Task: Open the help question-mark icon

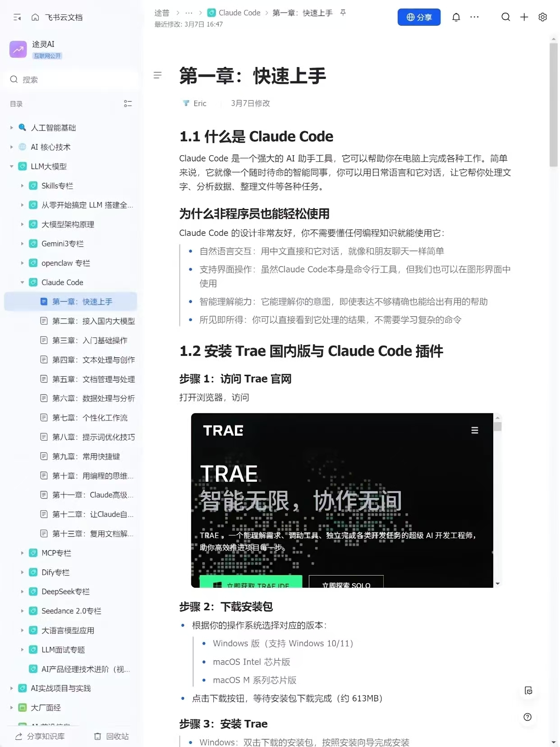Action: click(528, 717)
